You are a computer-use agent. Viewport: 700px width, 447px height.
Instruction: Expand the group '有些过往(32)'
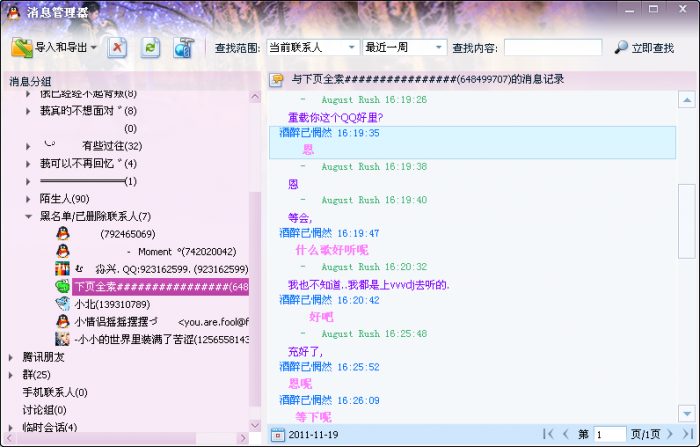click(28, 146)
